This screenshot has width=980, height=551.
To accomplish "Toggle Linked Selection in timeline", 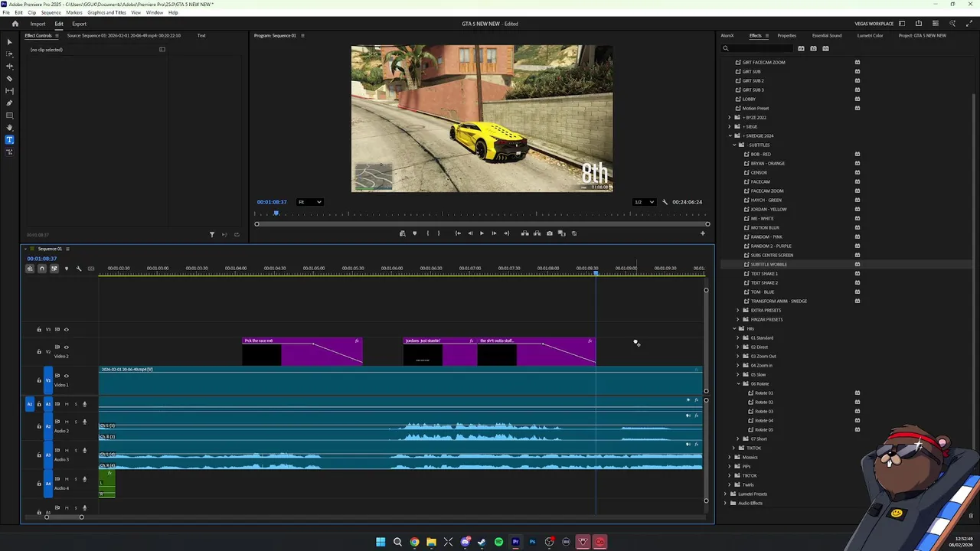I will tap(54, 269).
